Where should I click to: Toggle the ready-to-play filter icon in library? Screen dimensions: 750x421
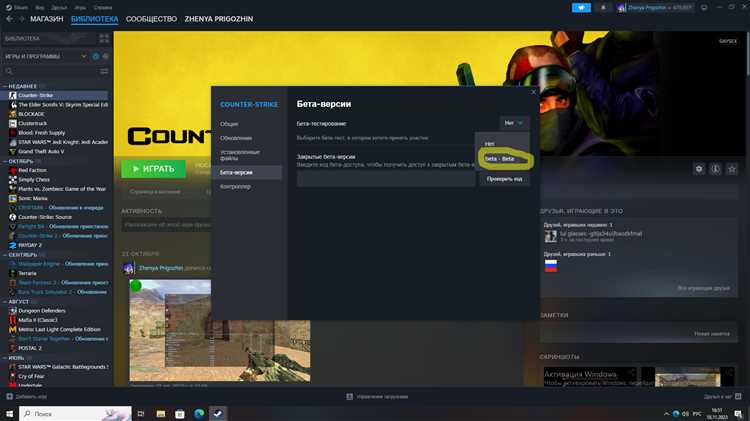[x=105, y=56]
